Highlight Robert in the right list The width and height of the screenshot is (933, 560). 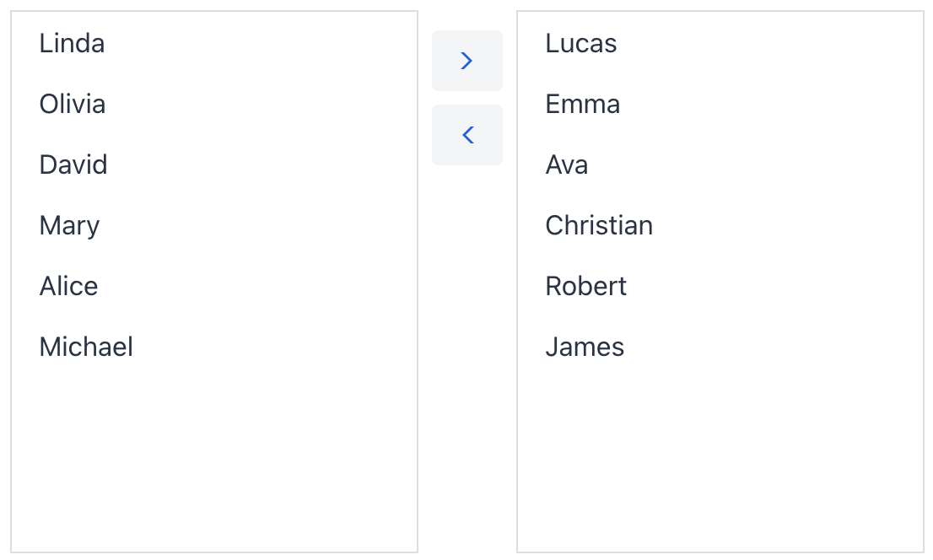point(586,286)
